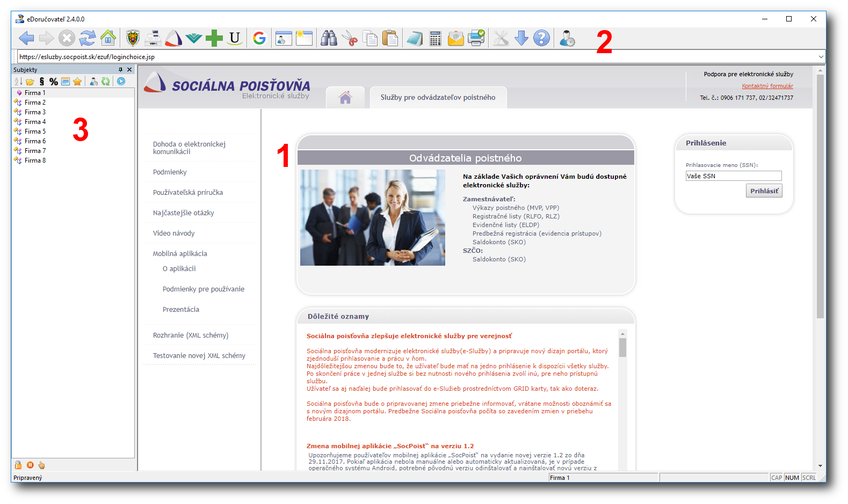The image size is (848, 504).
Task: Click the Kontaktný formulár link
Action: (767, 86)
